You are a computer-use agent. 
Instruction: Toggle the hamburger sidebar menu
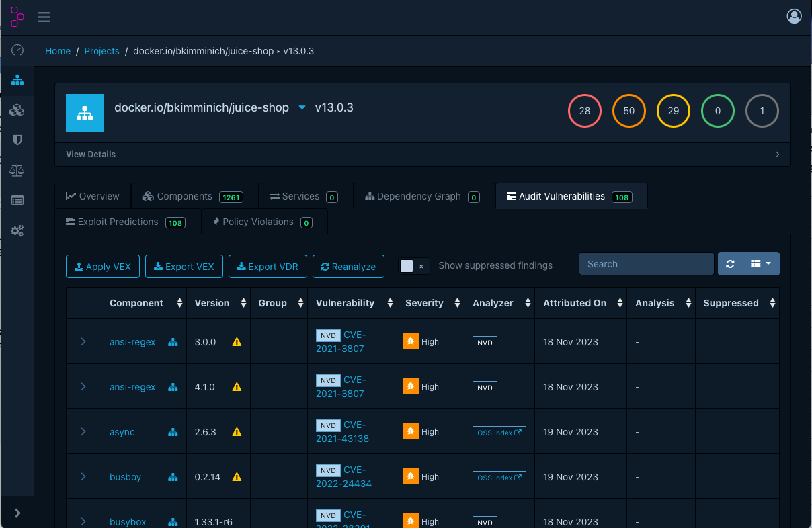44,17
